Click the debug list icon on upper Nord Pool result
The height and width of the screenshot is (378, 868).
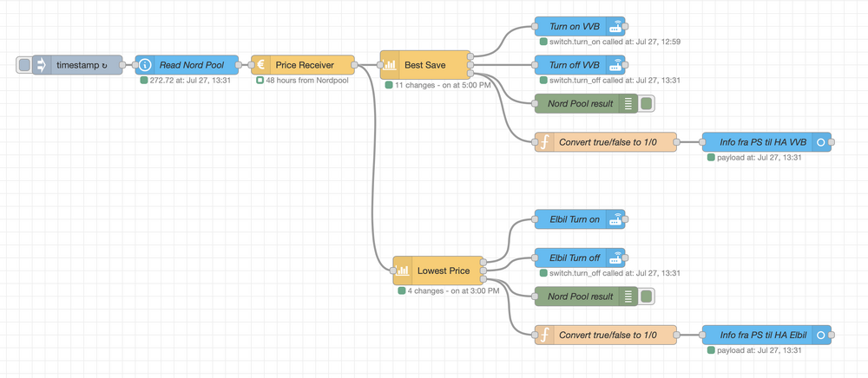(x=628, y=104)
